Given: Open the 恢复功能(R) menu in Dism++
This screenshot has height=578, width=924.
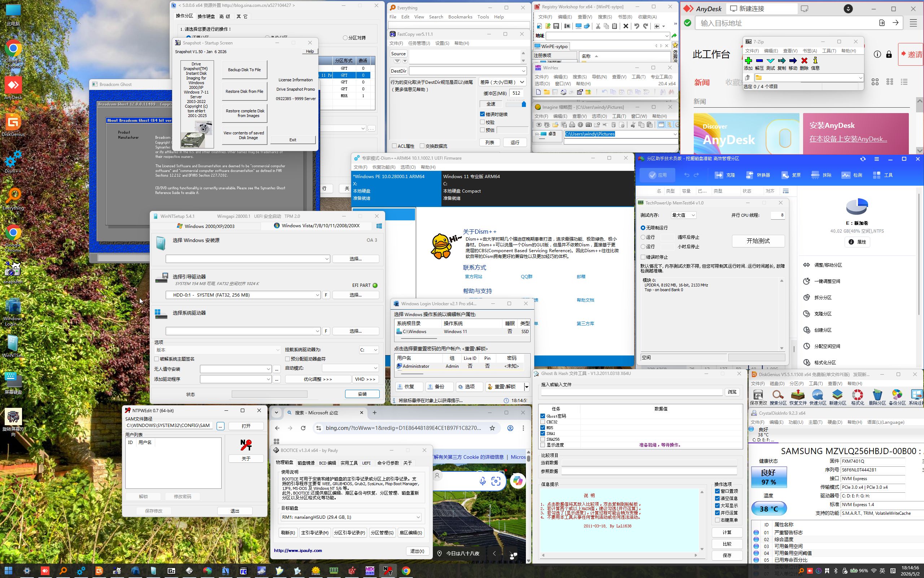Looking at the screenshot, I should point(384,167).
